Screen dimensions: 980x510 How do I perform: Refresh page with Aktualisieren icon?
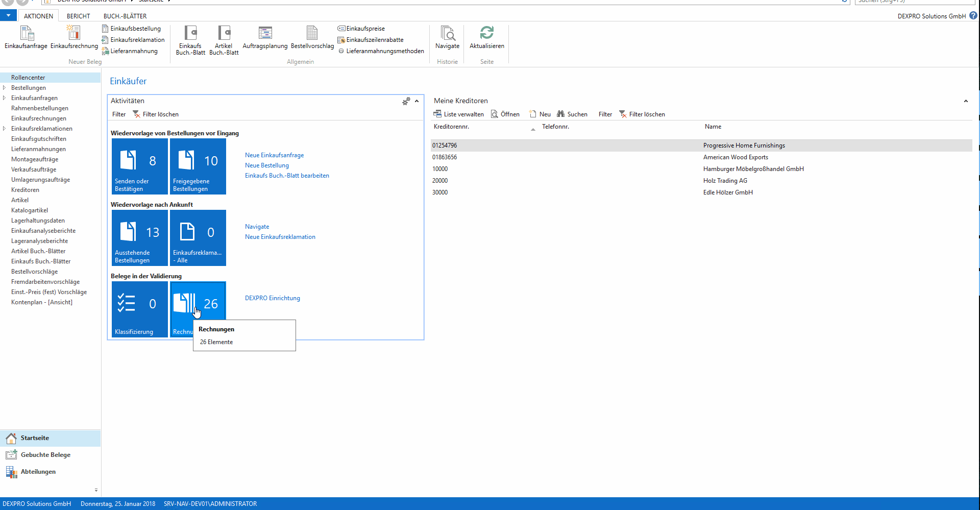(x=486, y=34)
